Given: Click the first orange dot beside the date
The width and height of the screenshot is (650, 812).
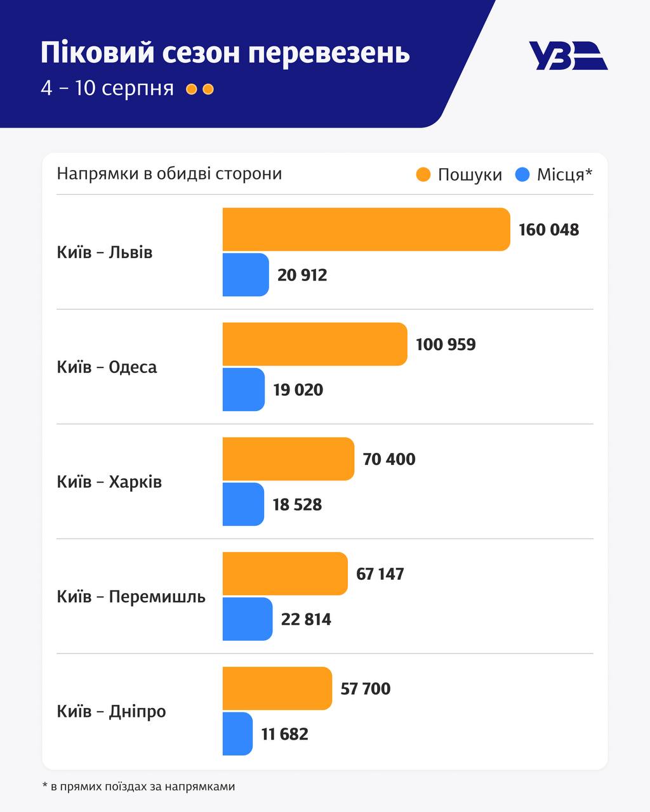Looking at the screenshot, I should (x=191, y=89).
